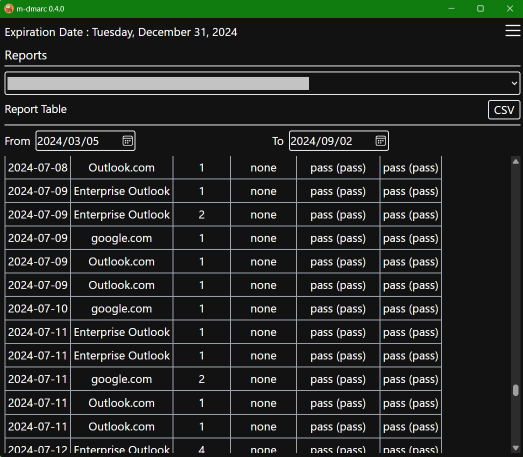Screen dimensions: 523x457
Task: Open the To date calendar picker icon
Action: 381,141
